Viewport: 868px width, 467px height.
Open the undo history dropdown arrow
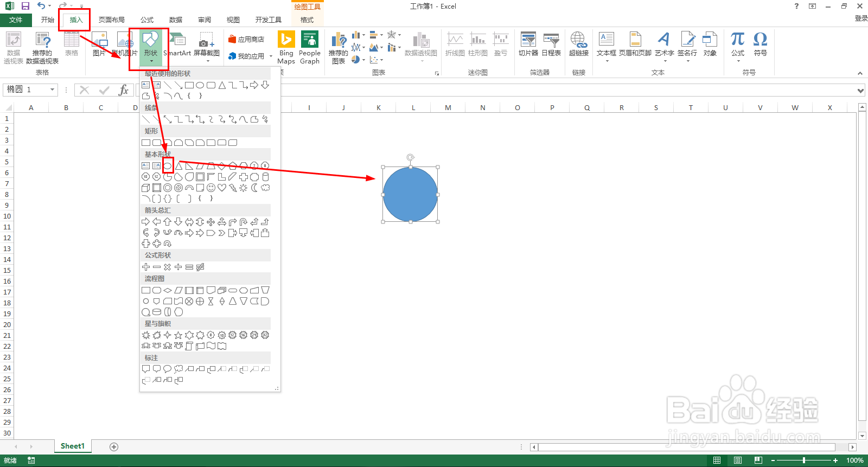pyautogui.click(x=49, y=6)
